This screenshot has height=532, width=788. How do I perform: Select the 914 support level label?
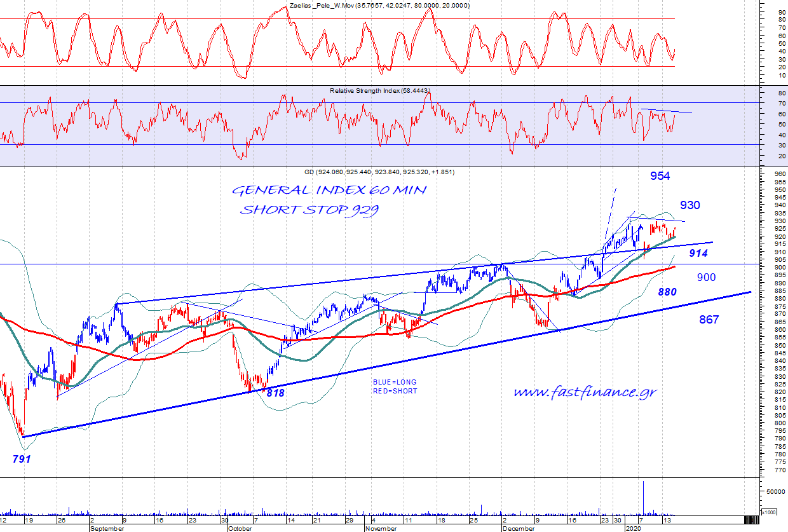point(698,253)
